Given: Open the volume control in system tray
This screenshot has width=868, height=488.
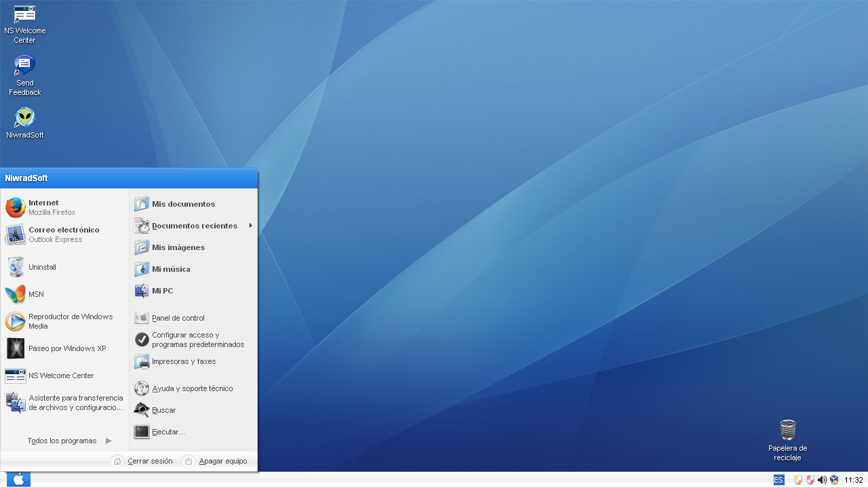Looking at the screenshot, I should click(x=823, y=479).
